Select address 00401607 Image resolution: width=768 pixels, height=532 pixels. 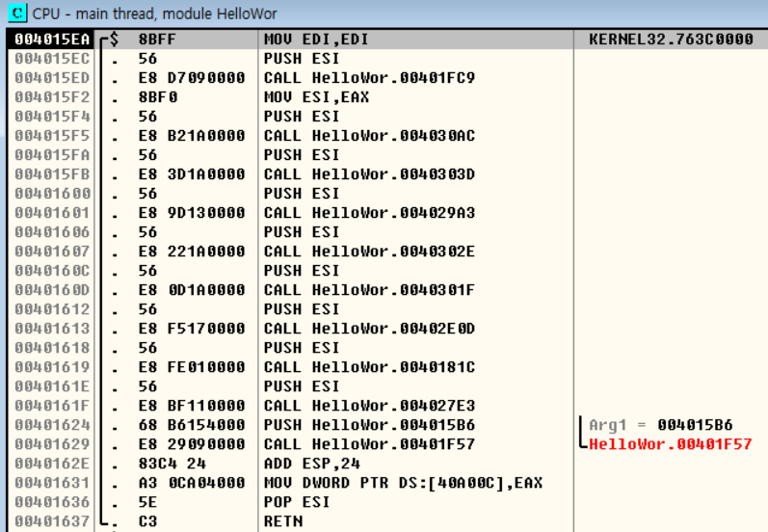[x=52, y=252]
